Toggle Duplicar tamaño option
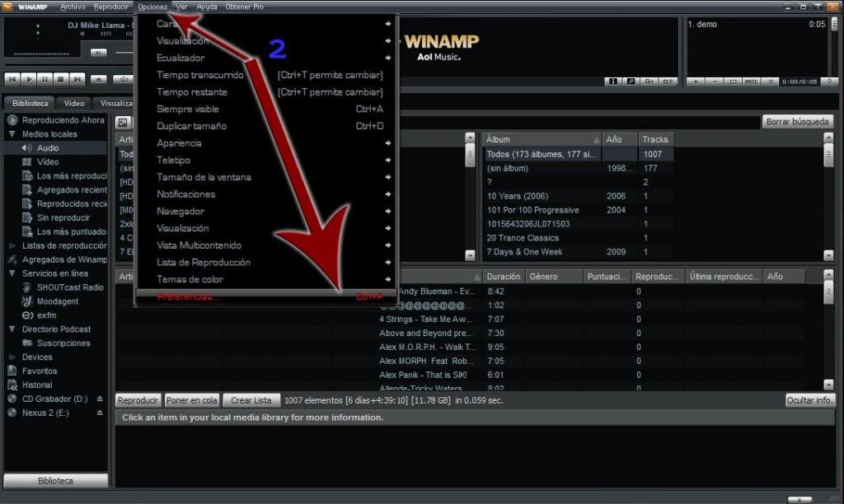 tap(268, 126)
